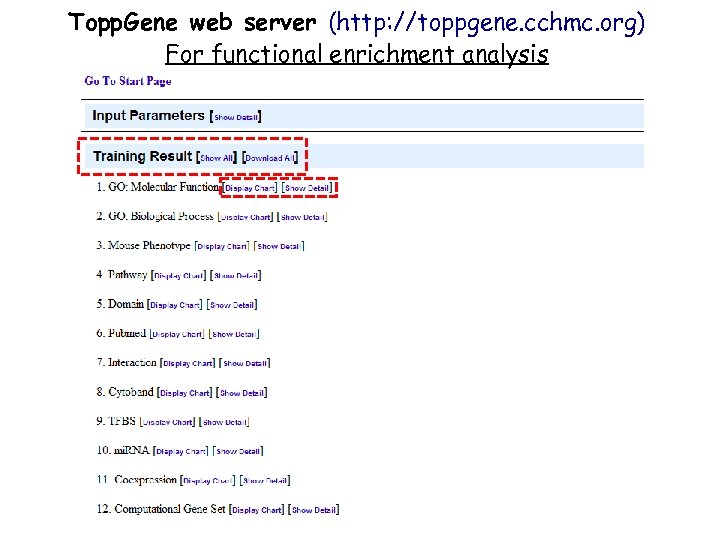Display Chart for Pathway
This screenshot has width=720, height=540.
pyautogui.click(x=179, y=276)
